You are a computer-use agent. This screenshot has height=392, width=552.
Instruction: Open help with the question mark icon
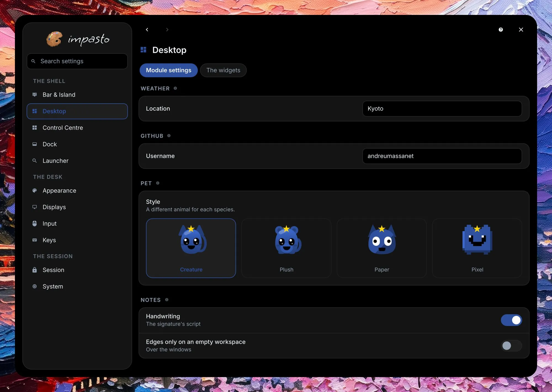point(501,30)
